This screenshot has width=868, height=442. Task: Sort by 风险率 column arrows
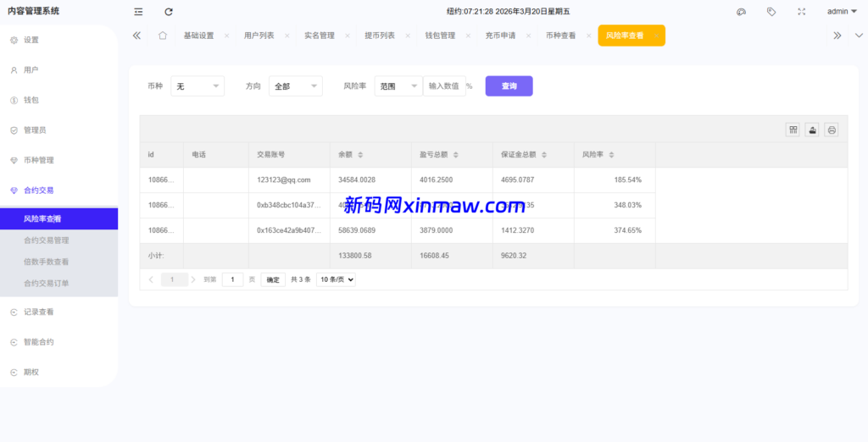[x=611, y=156]
